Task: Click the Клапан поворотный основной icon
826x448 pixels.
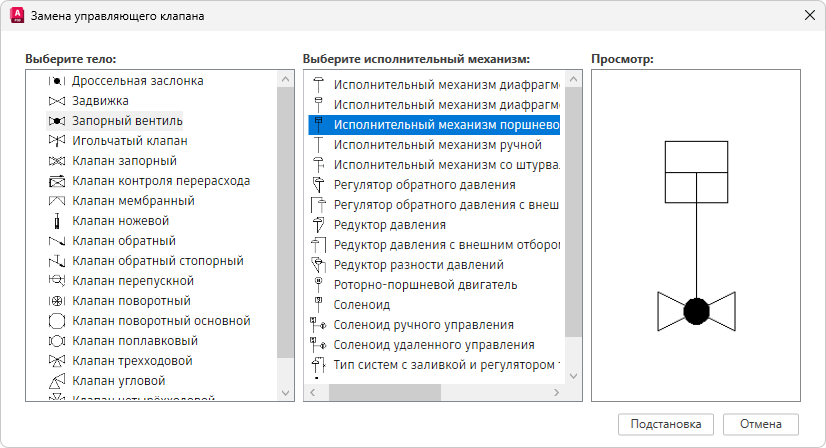Action: coord(57,321)
